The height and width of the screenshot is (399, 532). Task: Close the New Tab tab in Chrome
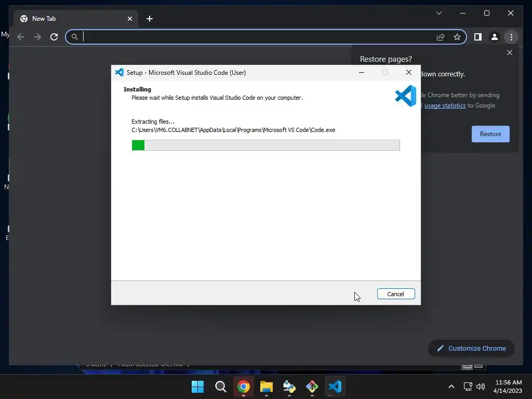point(129,19)
